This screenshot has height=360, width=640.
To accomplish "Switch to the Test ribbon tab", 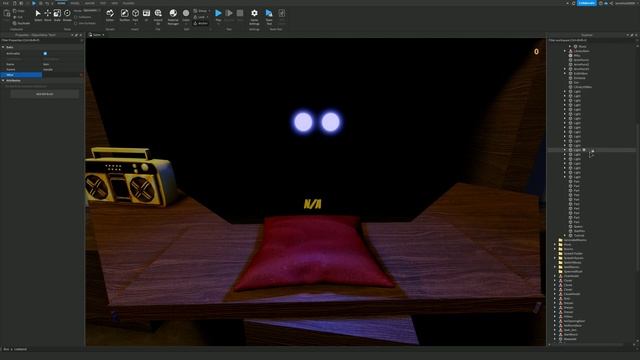I will 103,3.
